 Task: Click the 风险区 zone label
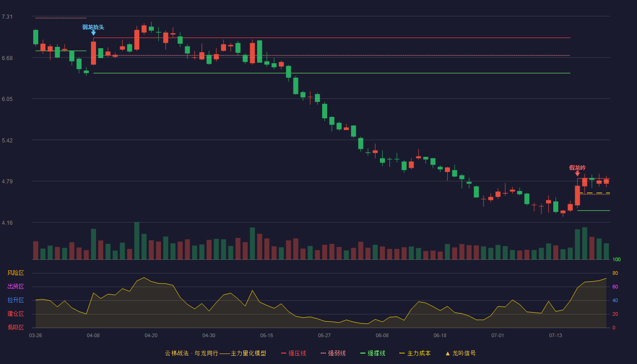tap(16, 273)
